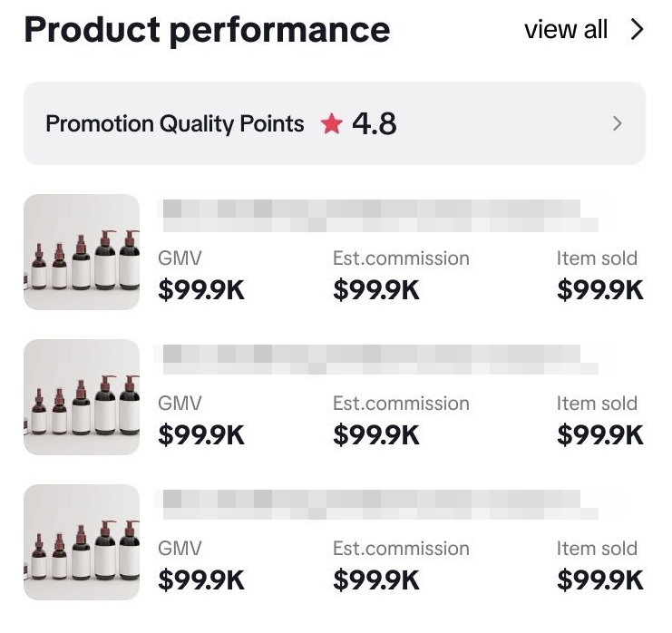This screenshot has width=672, height=633.
Task: Select the second product's Est.commission value
Action: [376, 435]
